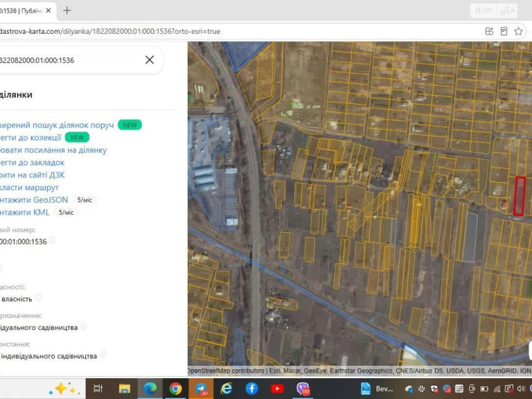Click NEW badge beside collection link
Image resolution: width=532 pixels, height=399 pixels.
[x=77, y=137]
